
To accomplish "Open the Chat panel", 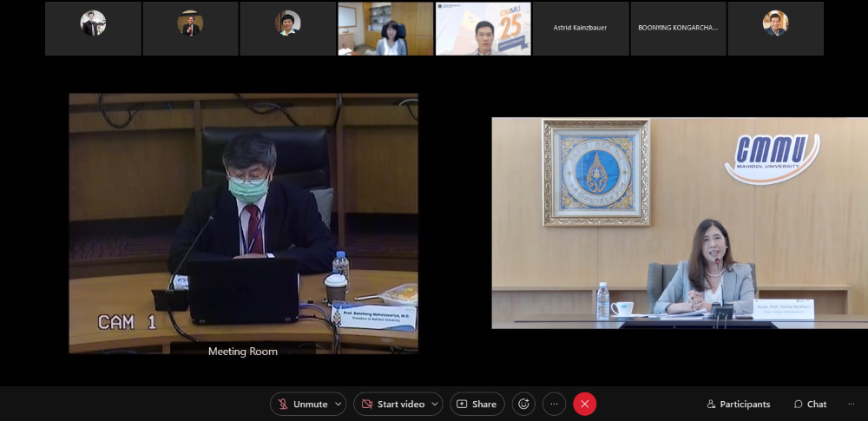I will click(809, 405).
